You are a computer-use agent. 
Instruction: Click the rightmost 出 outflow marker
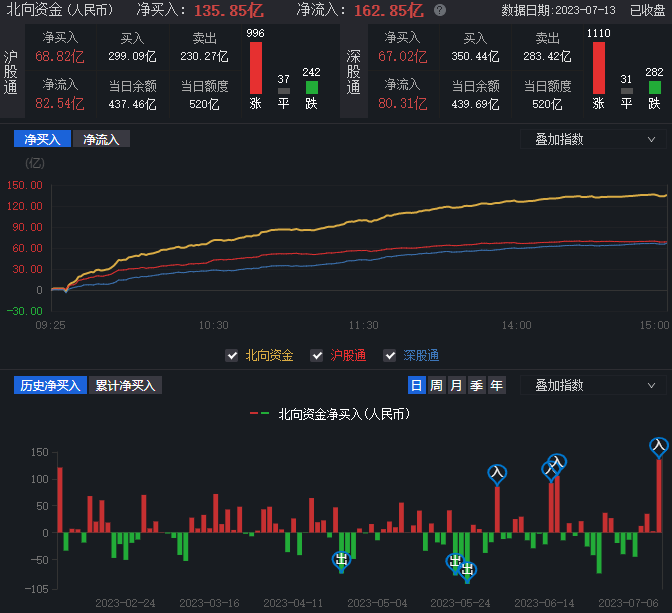pos(467,570)
